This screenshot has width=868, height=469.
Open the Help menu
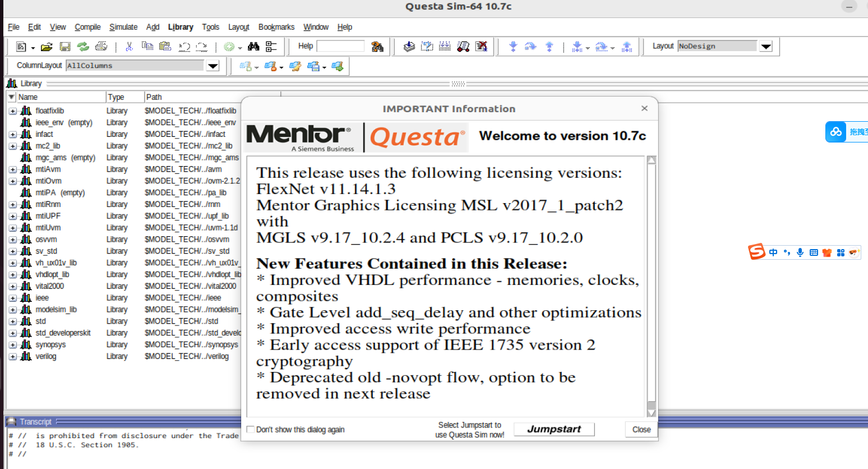(344, 27)
